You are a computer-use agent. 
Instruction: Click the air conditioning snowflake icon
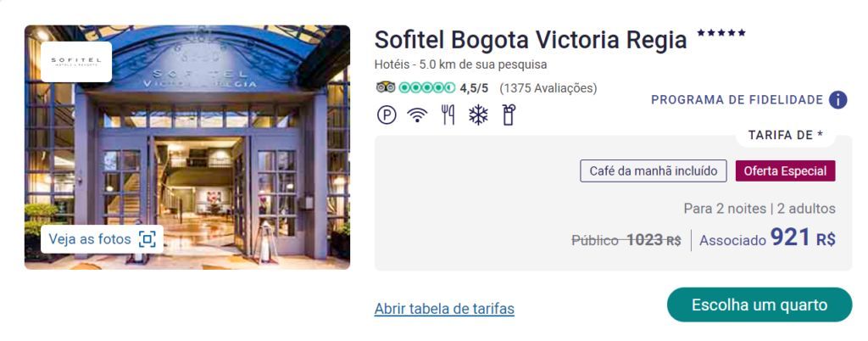click(x=478, y=115)
